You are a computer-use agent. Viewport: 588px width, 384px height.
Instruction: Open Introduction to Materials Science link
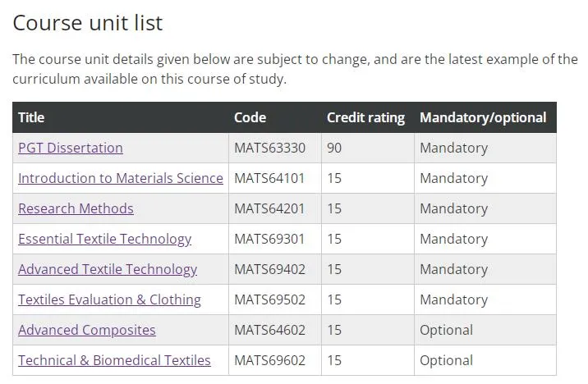click(x=121, y=178)
